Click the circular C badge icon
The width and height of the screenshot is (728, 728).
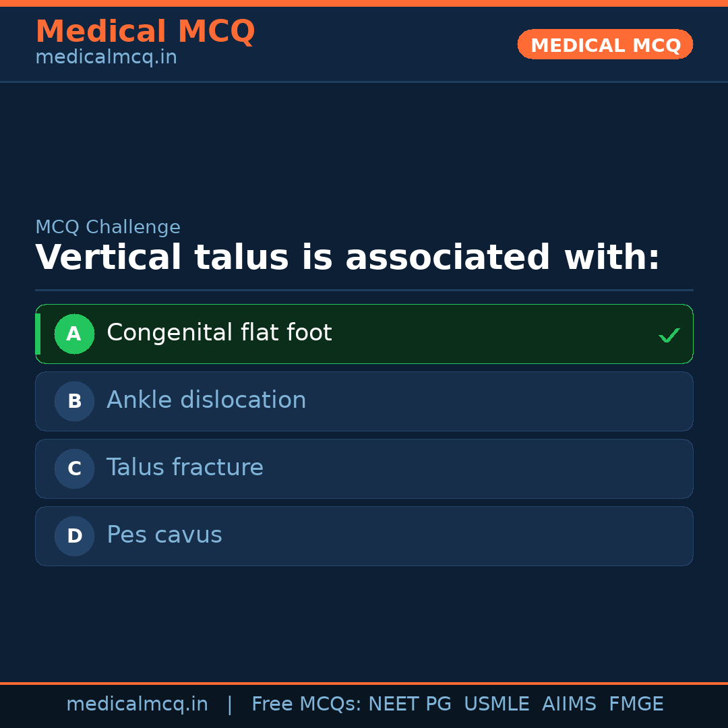[x=74, y=468]
